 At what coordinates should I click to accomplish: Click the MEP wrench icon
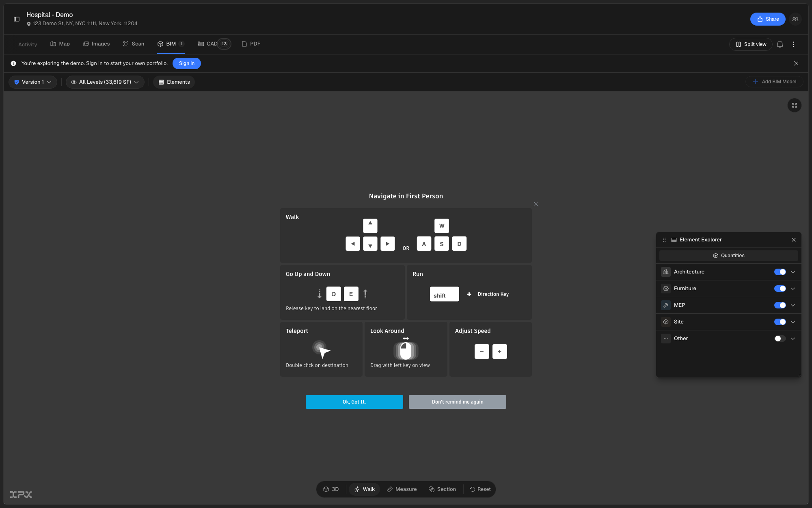pyautogui.click(x=665, y=305)
